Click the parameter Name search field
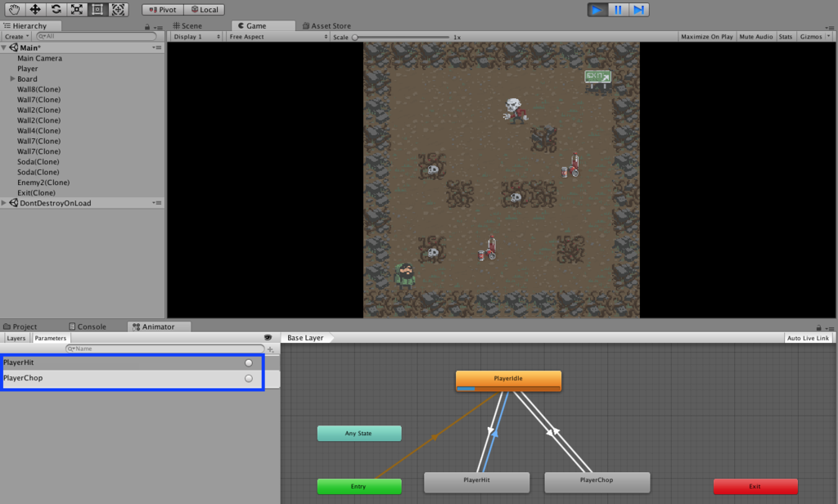Image resolution: width=838 pixels, height=504 pixels. [164, 349]
